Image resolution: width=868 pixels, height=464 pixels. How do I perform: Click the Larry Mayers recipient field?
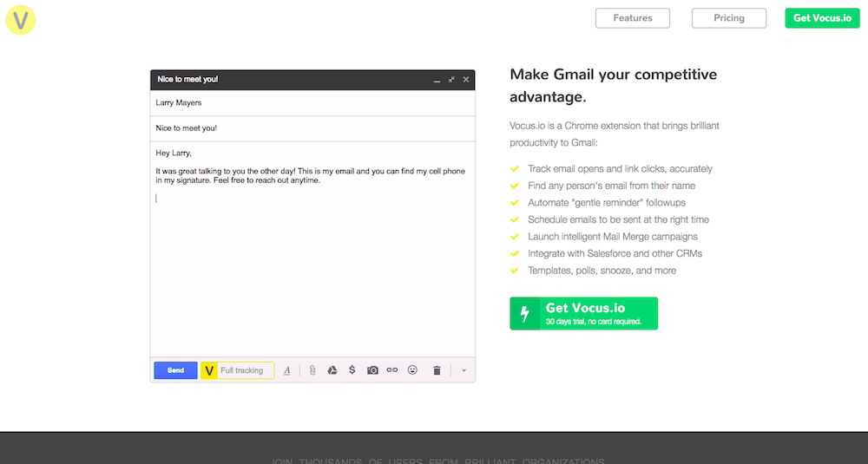tap(312, 103)
